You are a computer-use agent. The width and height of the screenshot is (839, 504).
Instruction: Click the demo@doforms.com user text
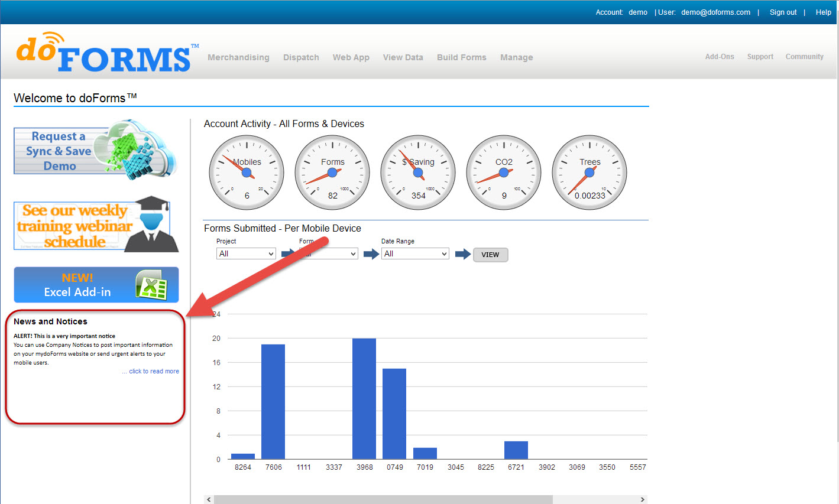click(x=715, y=12)
